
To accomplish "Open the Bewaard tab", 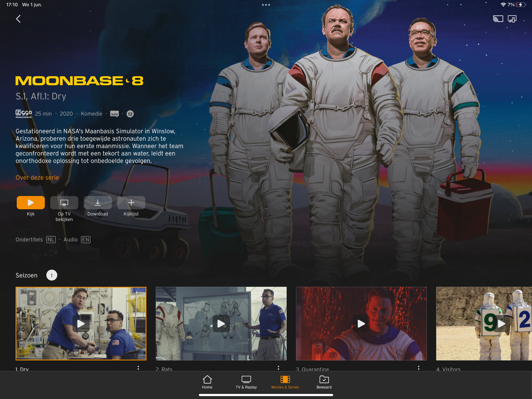I will coord(324,382).
